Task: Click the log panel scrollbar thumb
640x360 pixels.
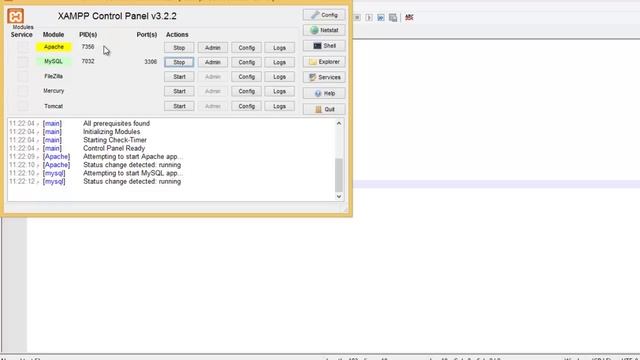Action: click(339, 175)
